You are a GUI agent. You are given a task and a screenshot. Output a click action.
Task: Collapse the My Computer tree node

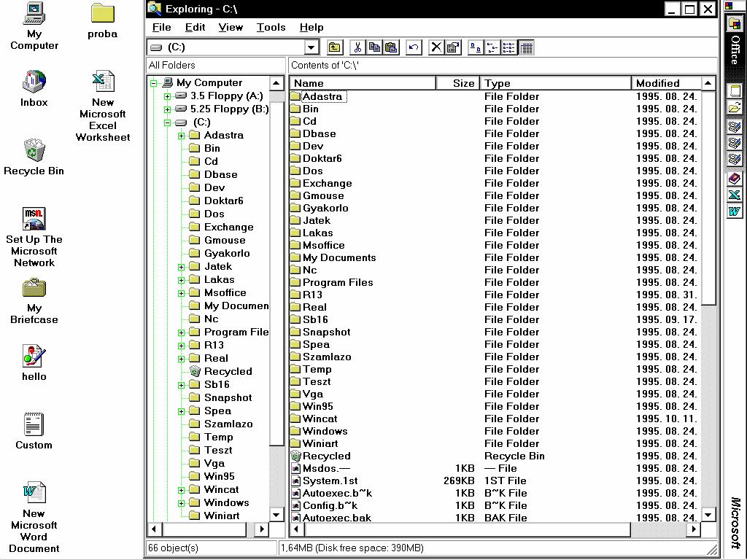[x=153, y=83]
